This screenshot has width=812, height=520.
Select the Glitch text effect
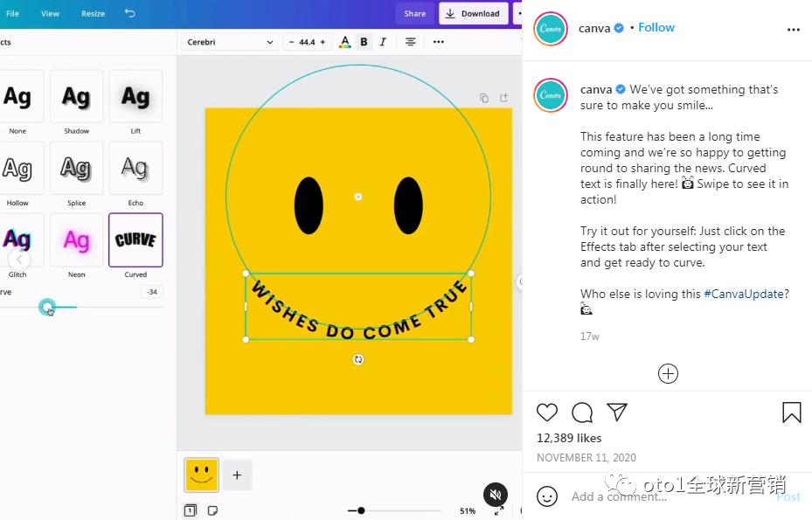pos(17,239)
